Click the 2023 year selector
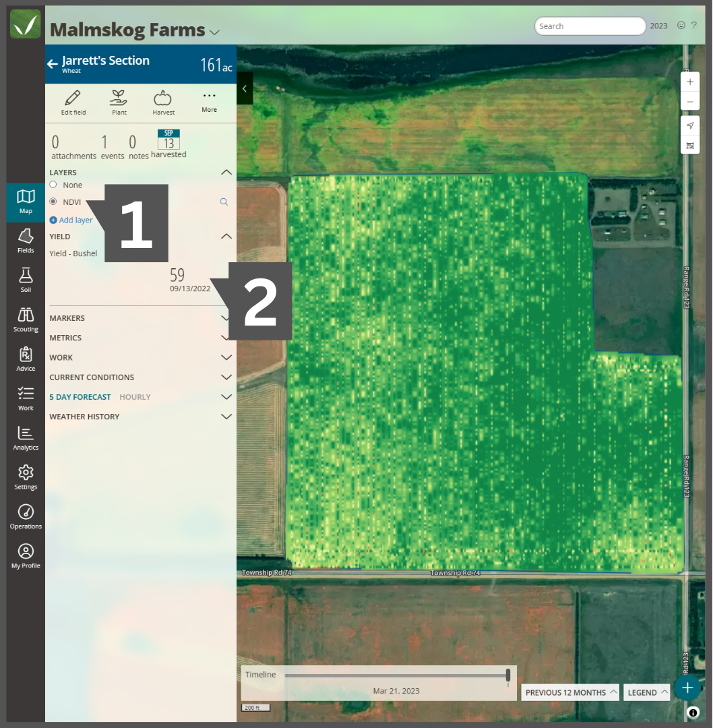 pyautogui.click(x=658, y=26)
